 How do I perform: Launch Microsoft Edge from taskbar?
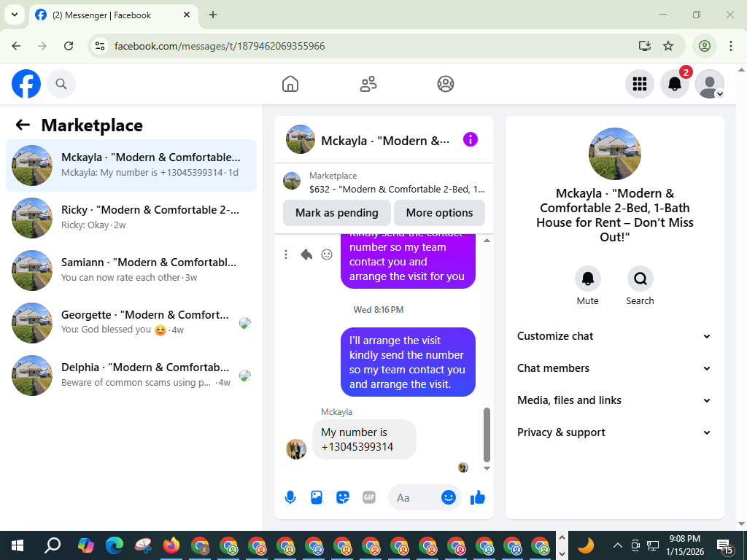pyautogui.click(x=115, y=545)
